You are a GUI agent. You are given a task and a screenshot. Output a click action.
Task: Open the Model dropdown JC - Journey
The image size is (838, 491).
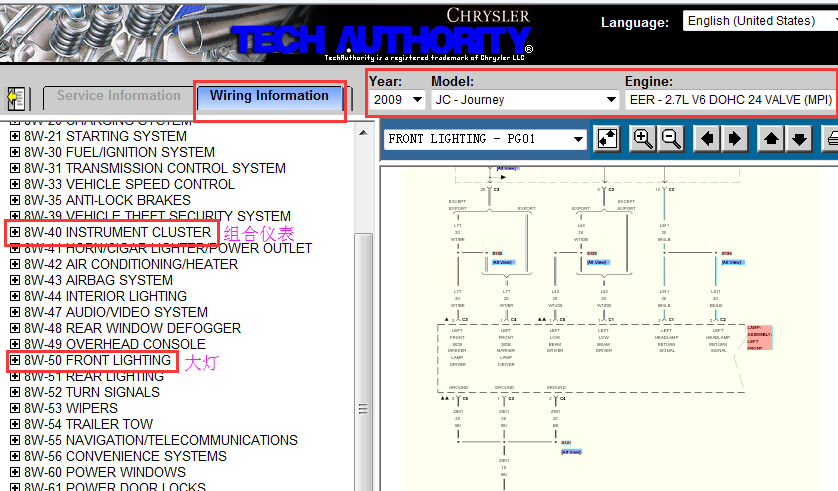click(524, 100)
